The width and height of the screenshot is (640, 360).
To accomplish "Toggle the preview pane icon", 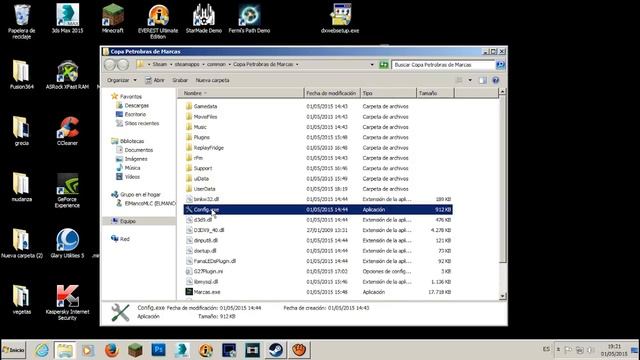I will pyautogui.click(x=483, y=80).
